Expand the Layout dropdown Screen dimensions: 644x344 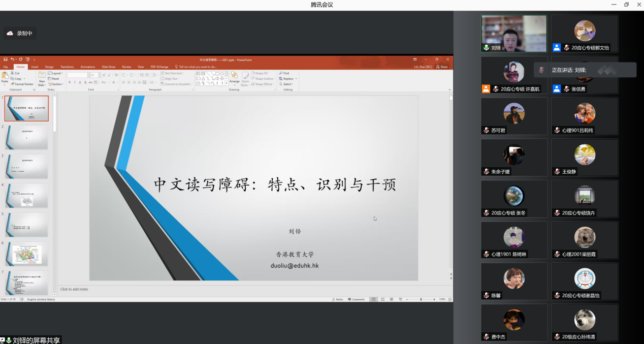(x=57, y=73)
